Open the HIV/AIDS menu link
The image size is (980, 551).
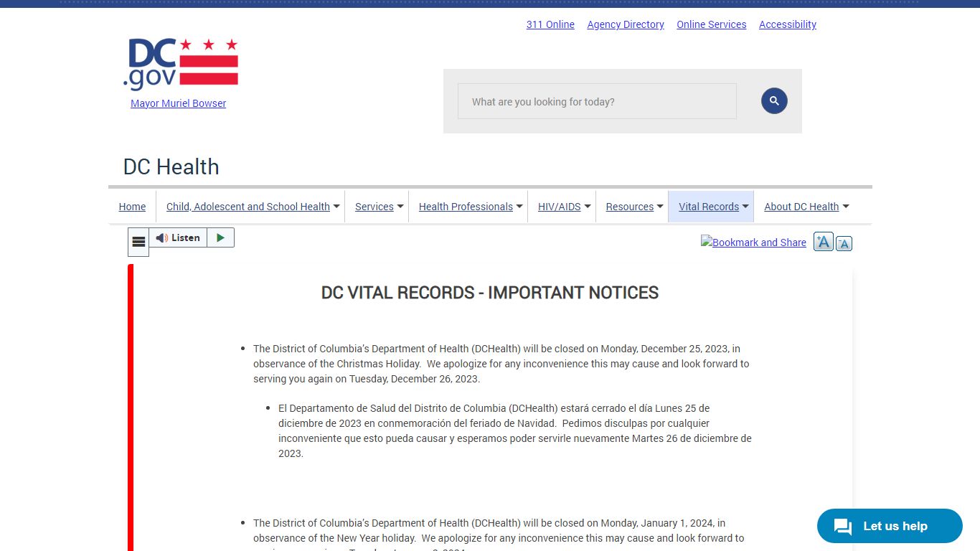tap(560, 207)
